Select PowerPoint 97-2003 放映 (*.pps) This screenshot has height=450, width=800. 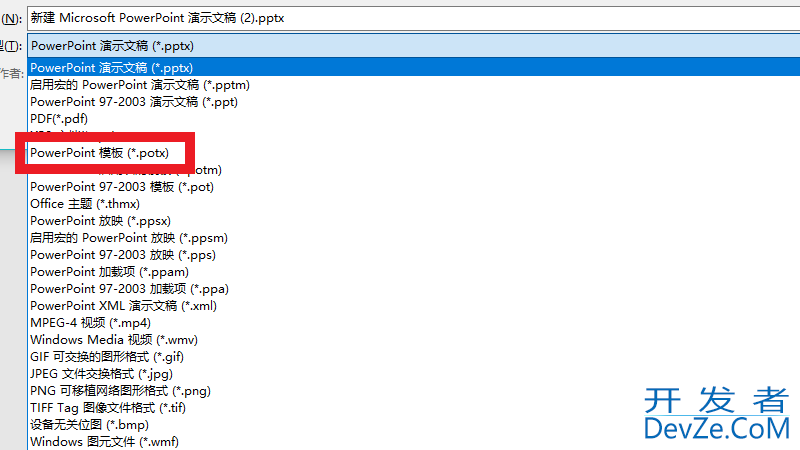123,255
